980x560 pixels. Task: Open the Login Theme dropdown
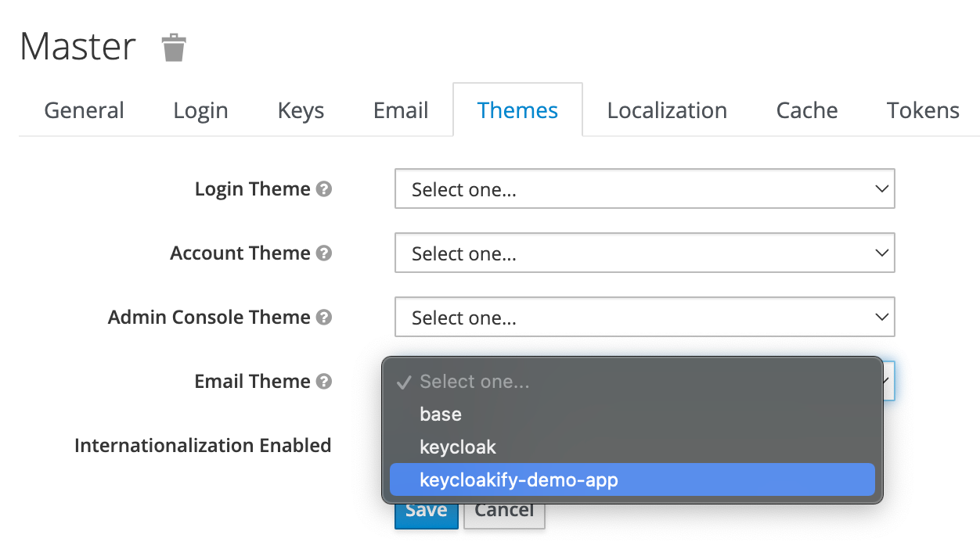(644, 189)
